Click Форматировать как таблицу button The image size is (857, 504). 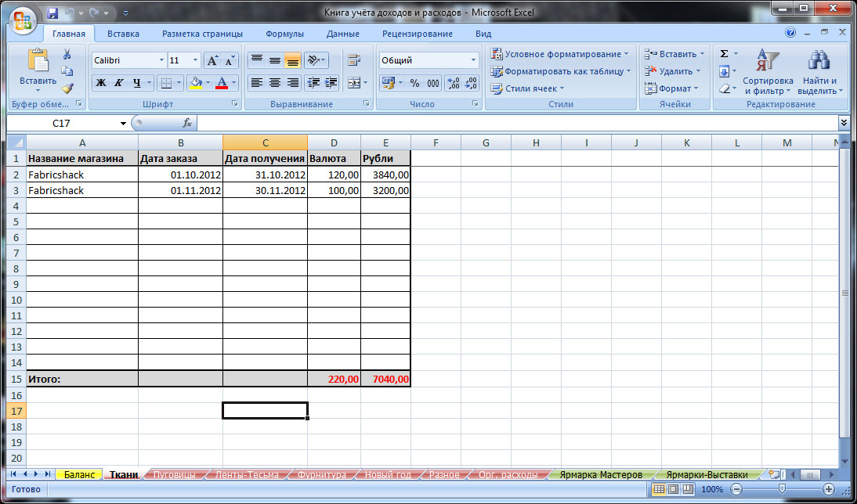pos(562,71)
